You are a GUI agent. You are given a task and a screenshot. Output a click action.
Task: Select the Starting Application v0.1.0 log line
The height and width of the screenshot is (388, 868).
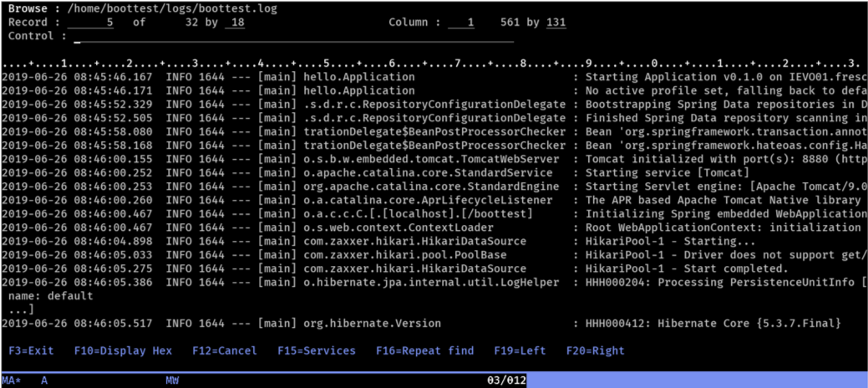[x=434, y=77]
